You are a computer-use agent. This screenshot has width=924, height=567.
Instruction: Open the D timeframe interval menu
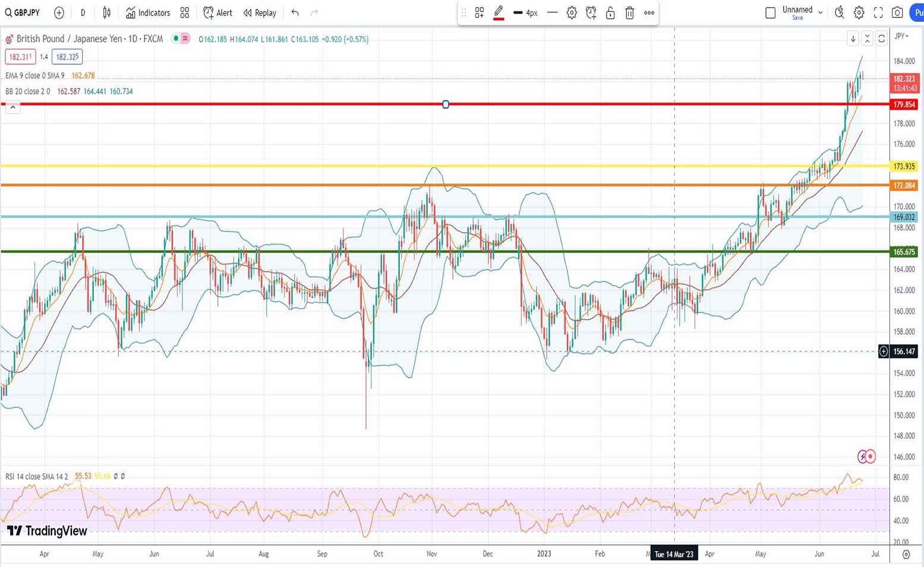click(83, 12)
